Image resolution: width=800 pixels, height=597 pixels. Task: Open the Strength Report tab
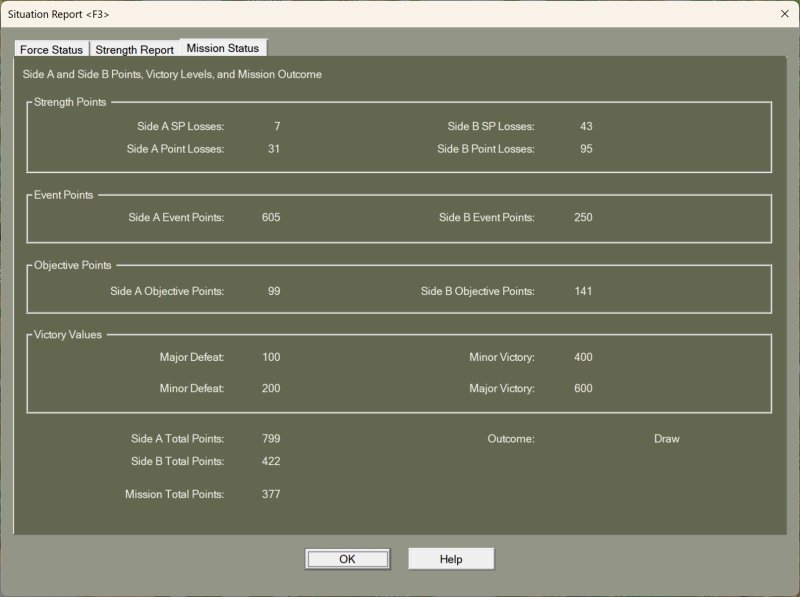click(134, 50)
